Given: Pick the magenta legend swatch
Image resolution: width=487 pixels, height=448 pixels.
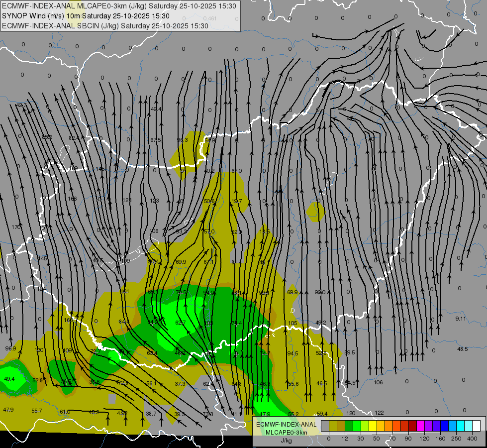Looking at the screenshot, I should [x=421, y=426].
